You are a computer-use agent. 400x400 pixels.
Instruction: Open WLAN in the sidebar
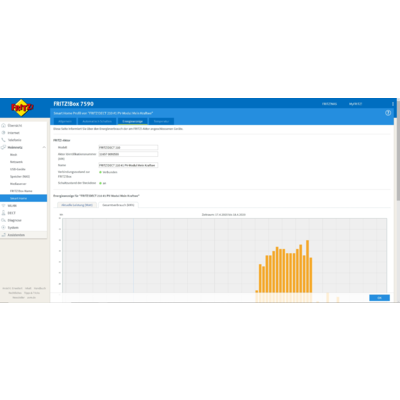(12, 206)
